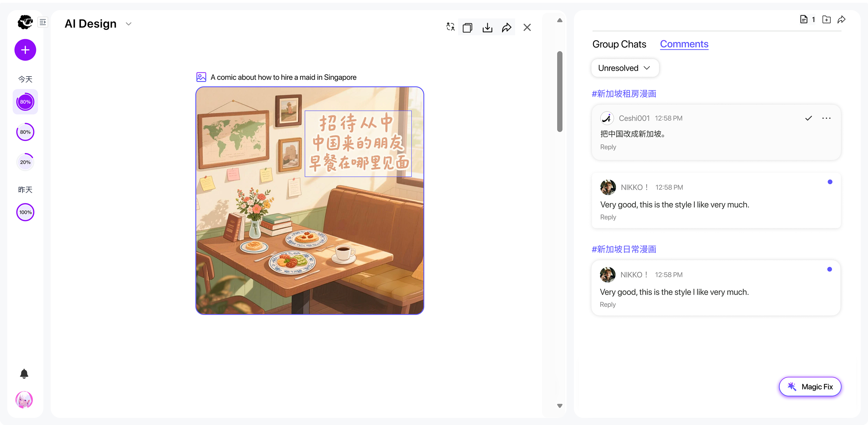868x425 pixels.
Task: Click the Share arrow icon above the comic
Action: [x=507, y=27]
